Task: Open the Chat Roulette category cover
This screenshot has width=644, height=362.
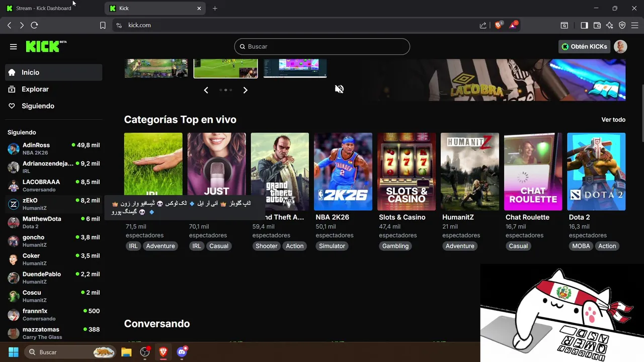Action: pos(533,171)
